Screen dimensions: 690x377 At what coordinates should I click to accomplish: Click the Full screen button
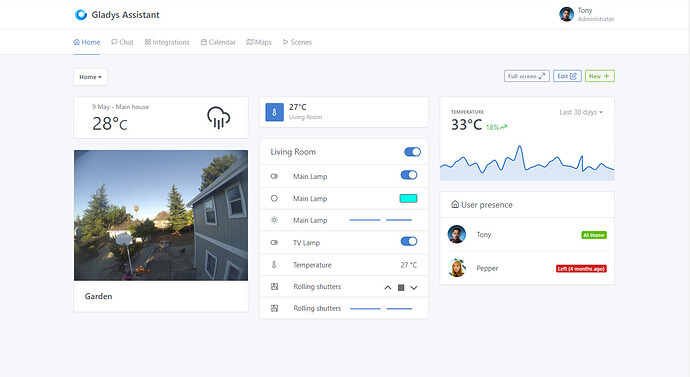[526, 76]
